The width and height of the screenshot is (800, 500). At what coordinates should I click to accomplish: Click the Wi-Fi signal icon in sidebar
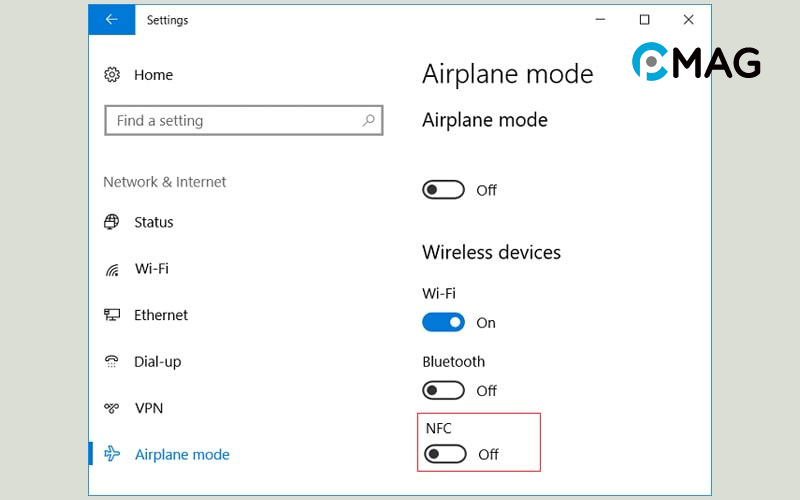coord(112,269)
